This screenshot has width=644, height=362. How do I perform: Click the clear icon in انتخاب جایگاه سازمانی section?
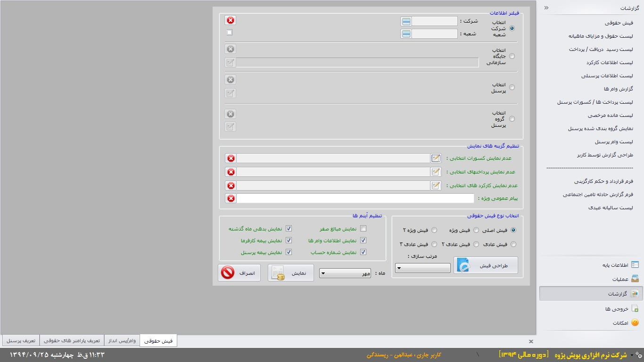[x=230, y=49]
